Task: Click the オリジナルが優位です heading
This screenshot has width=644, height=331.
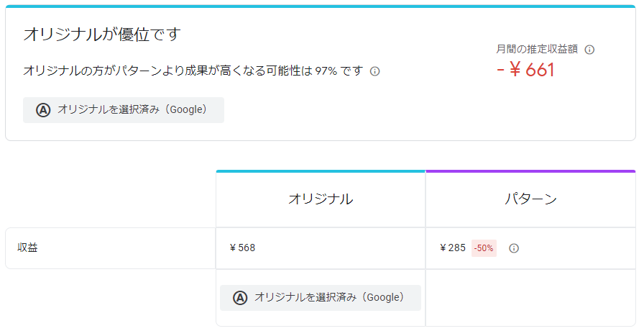Action: (101, 34)
